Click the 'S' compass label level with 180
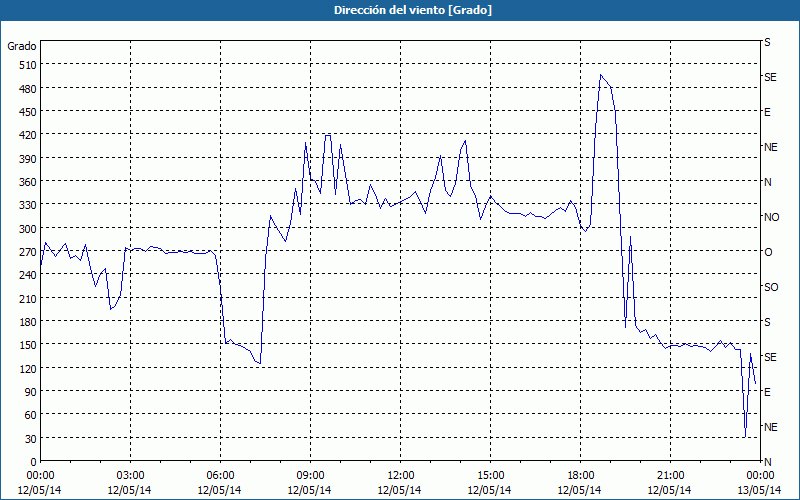 pyautogui.click(x=767, y=322)
